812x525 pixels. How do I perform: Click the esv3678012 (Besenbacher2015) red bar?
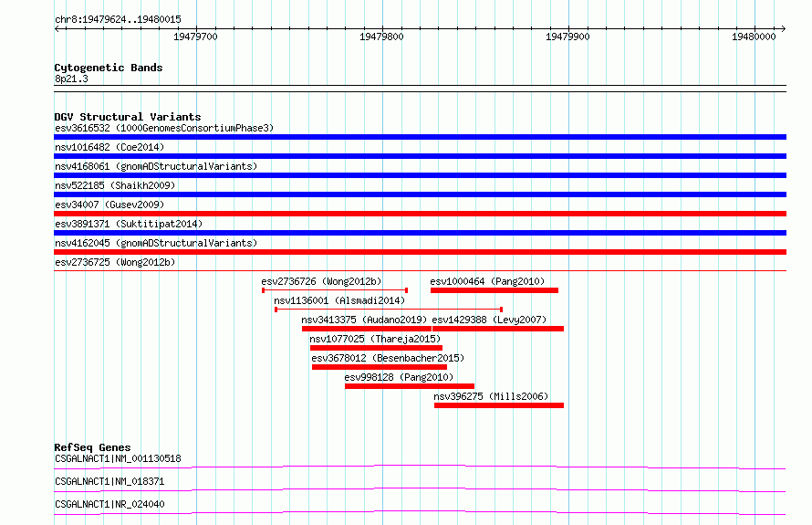[380, 367]
